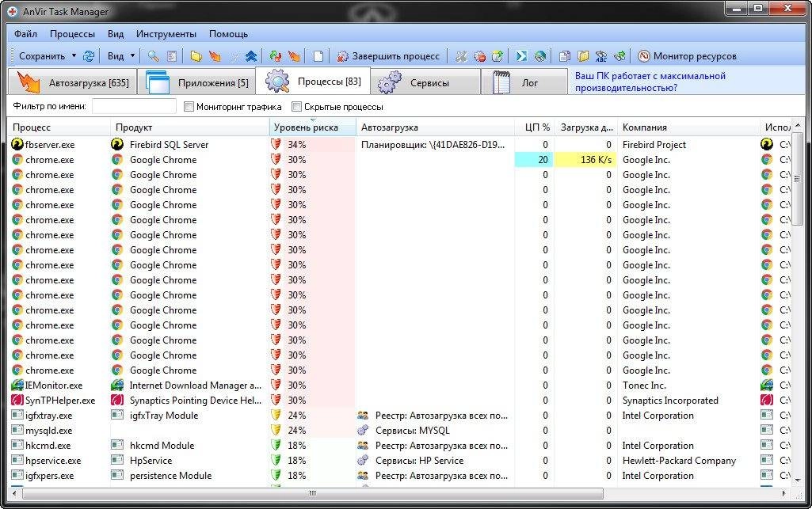The height and width of the screenshot is (509, 812).
Task: Open the Инструменты menu
Action: pyautogui.click(x=166, y=33)
